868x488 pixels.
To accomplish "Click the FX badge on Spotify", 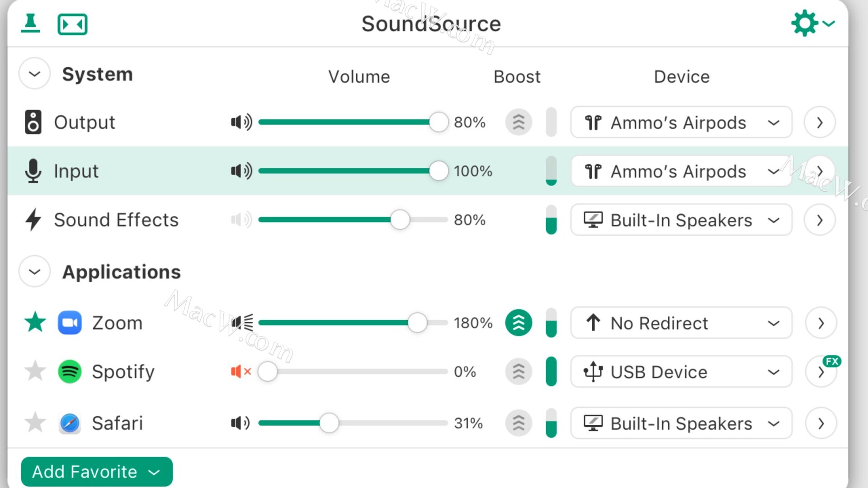I will click(832, 361).
